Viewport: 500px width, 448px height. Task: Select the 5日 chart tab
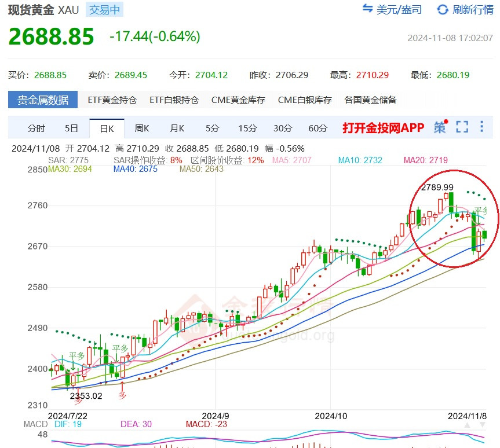71,128
